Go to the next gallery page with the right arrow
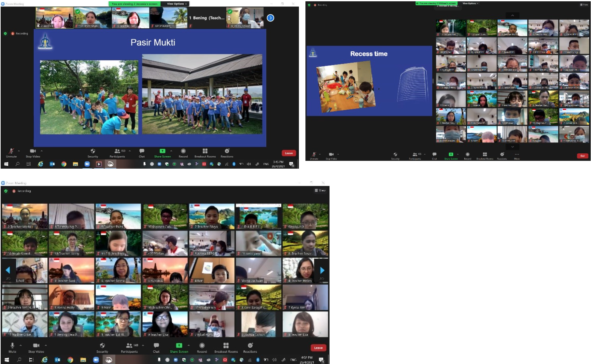Viewport: 591px width, 364px height. pos(322,270)
